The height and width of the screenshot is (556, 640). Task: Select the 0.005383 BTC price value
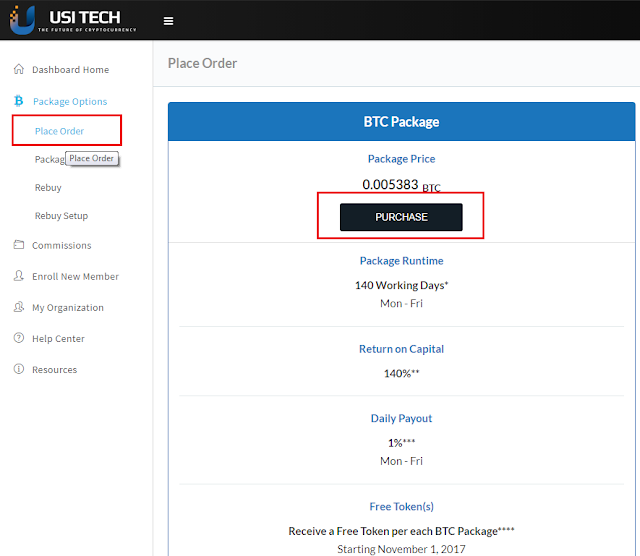coord(402,185)
